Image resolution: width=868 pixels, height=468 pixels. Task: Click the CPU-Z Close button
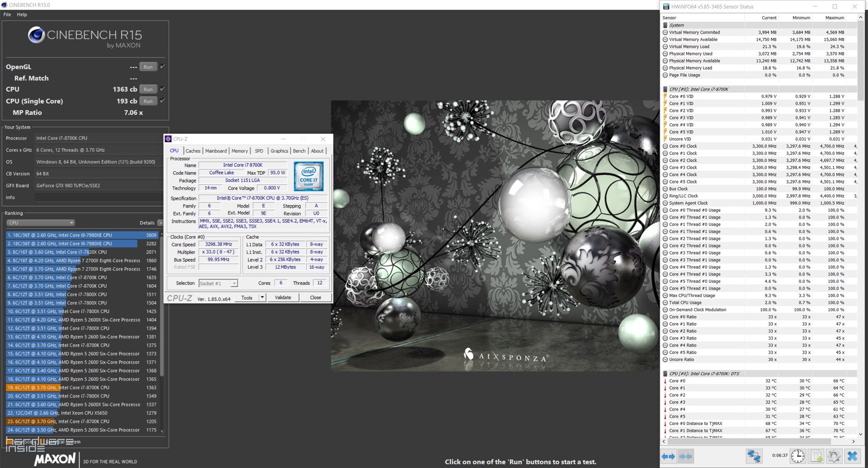click(316, 298)
